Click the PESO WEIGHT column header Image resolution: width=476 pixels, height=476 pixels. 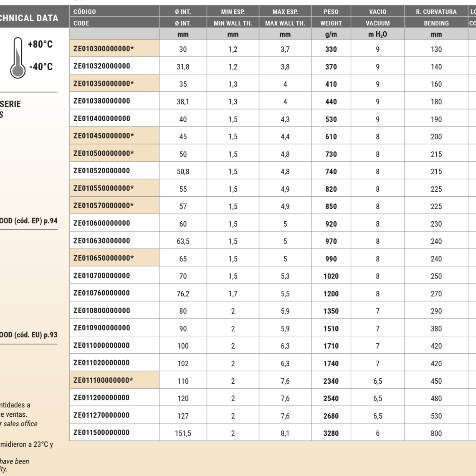pyautogui.click(x=331, y=17)
